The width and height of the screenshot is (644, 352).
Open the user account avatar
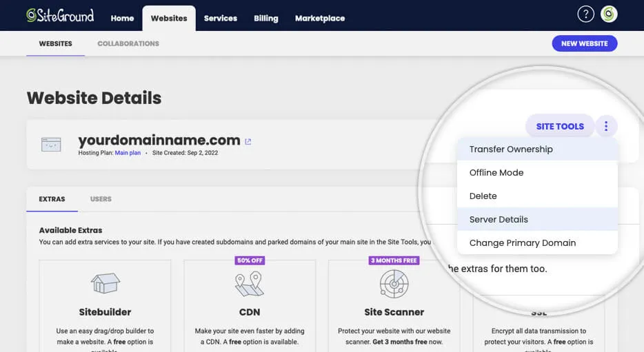click(x=609, y=14)
